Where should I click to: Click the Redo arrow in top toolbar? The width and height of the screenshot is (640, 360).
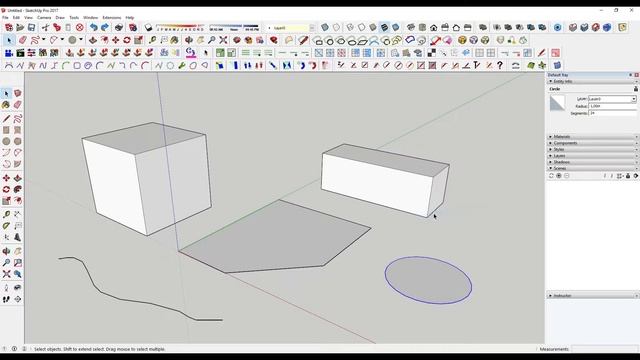105,28
